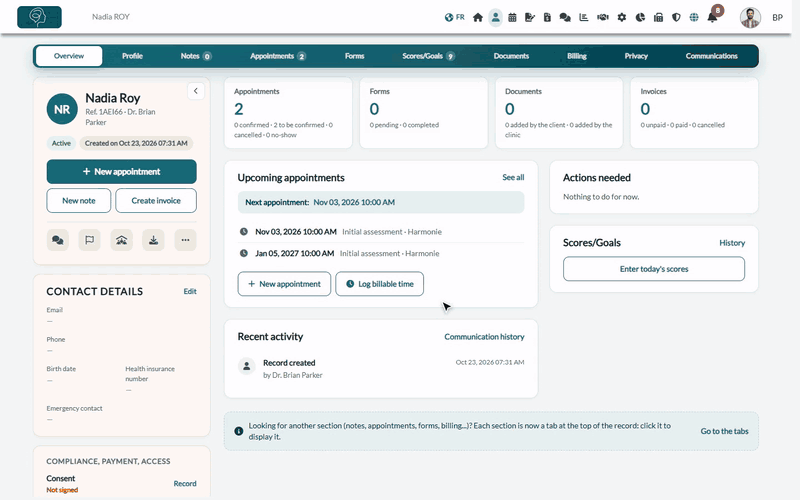Open the shield icon in top navigation

click(x=676, y=17)
